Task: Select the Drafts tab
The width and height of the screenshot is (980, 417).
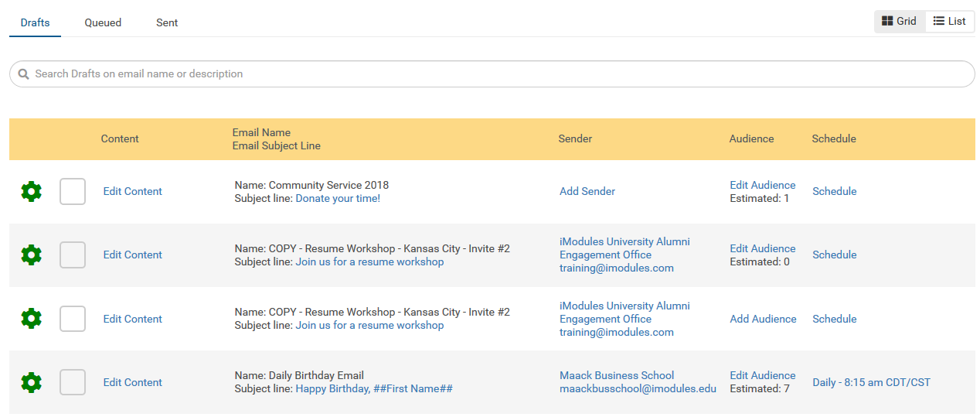Action: (35, 22)
